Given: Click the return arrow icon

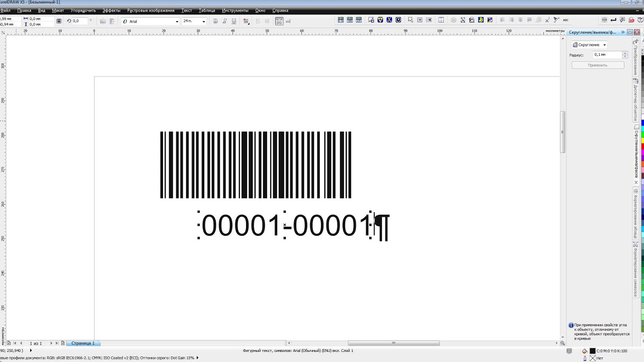Looking at the screenshot, I should point(613,20).
